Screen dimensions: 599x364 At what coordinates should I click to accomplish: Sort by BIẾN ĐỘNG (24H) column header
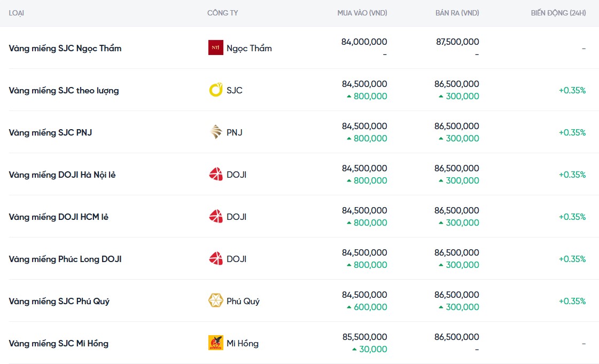click(558, 13)
